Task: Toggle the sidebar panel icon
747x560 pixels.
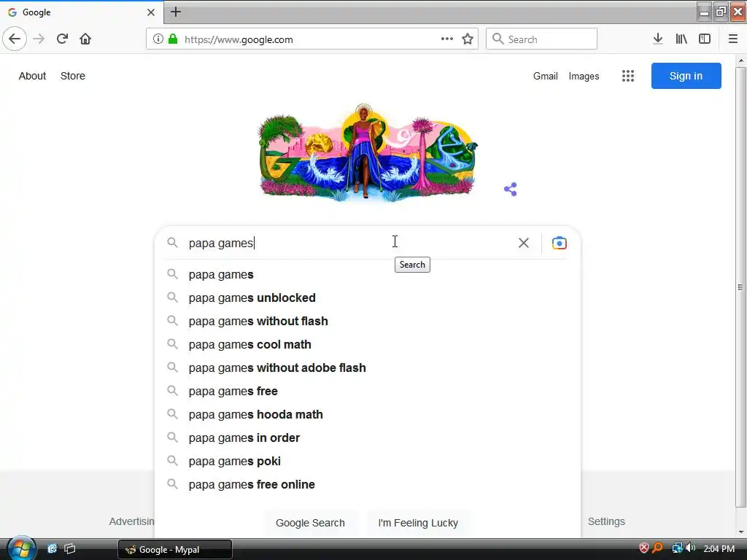Action: pos(705,39)
